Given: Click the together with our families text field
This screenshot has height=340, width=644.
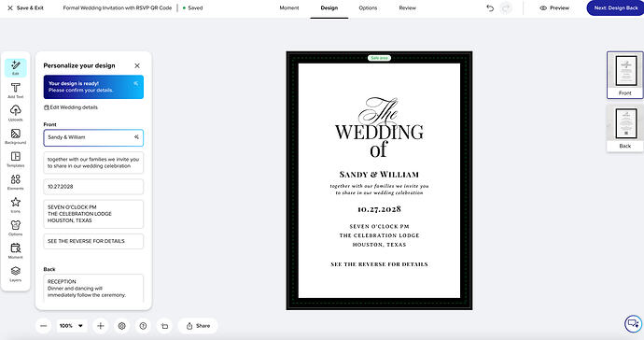Looking at the screenshot, I should pyautogui.click(x=93, y=163).
